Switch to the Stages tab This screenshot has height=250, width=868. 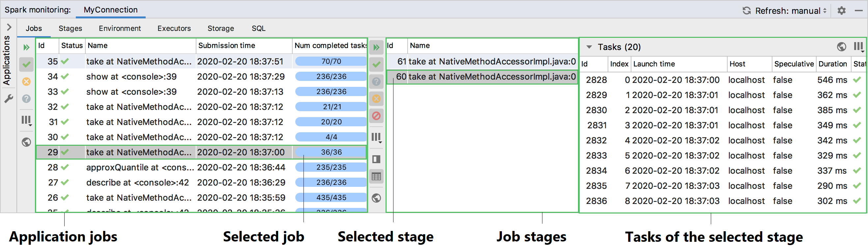[70, 28]
